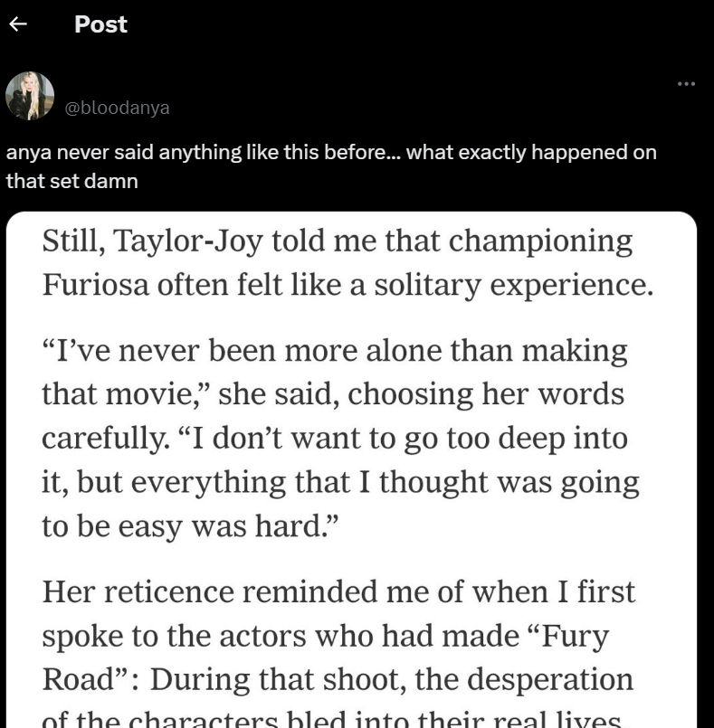Click the back arrow icon
This screenshot has width=714, height=728.
click(16, 25)
